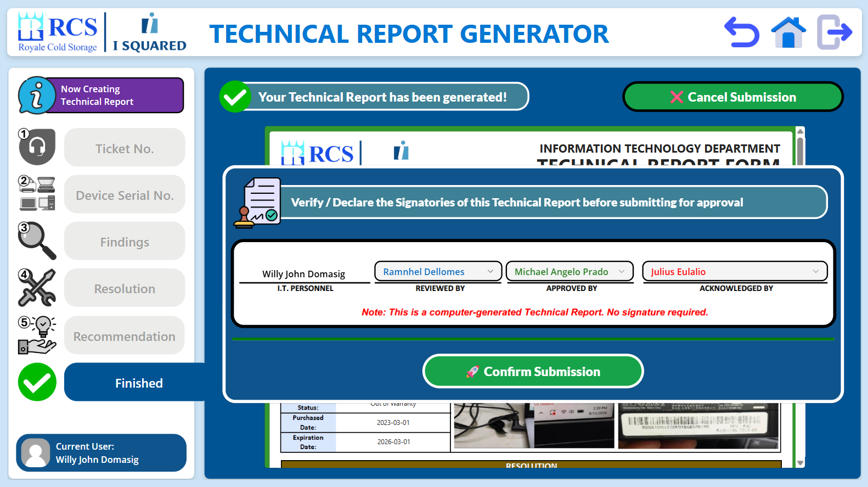Click the Information Technology Department heading
868x487 pixels.
pos(660,149)
